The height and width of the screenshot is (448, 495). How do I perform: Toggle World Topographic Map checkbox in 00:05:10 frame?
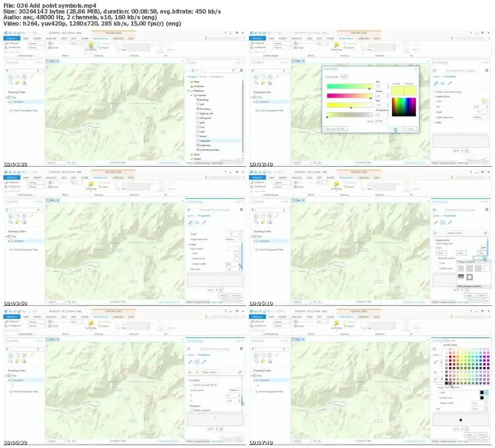pos(257,250)
